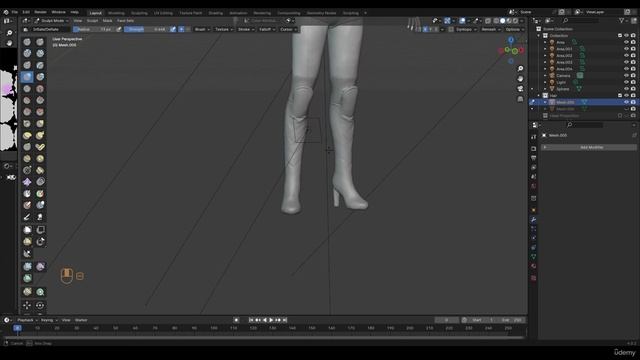Select the Draw Sharp brush

point(40,42)
